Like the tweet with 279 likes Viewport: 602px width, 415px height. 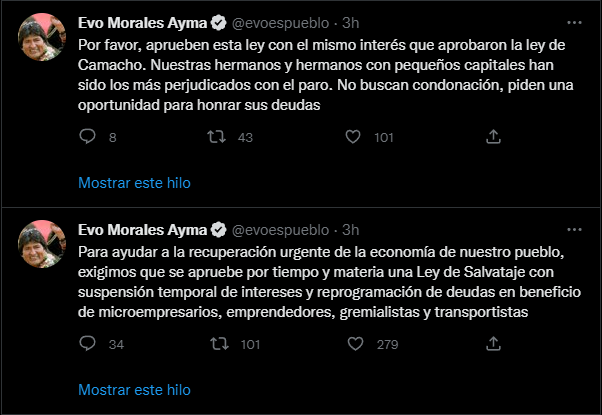pos(355,344)
